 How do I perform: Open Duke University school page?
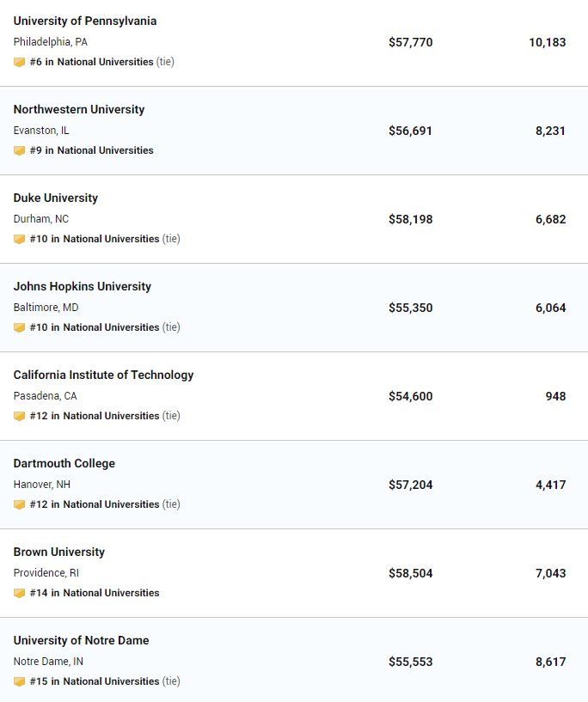point(56,198)
